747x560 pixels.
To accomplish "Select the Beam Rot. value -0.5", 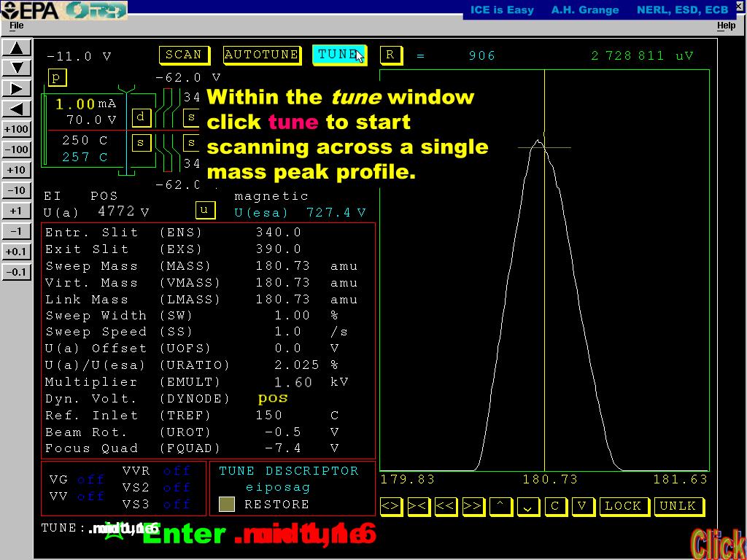I will coord(284,432).
